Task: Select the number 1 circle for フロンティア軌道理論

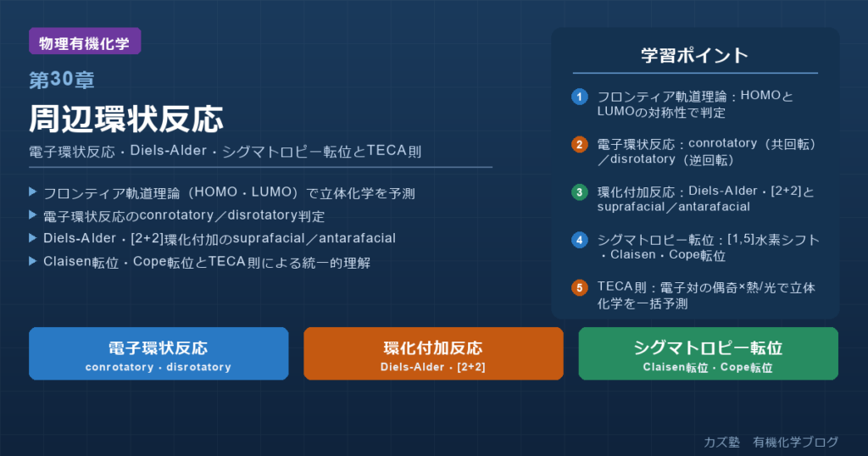Action: click(580, 97)
